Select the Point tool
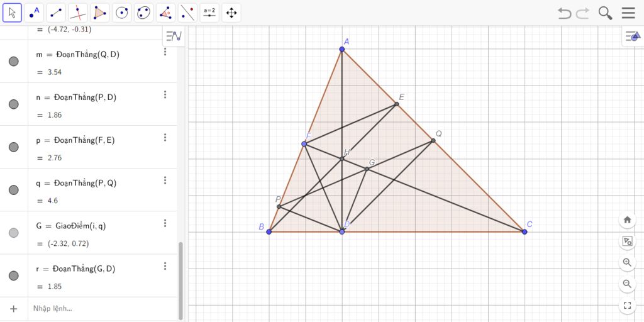This screenshot has width=644, height=322. click(34, 13)
